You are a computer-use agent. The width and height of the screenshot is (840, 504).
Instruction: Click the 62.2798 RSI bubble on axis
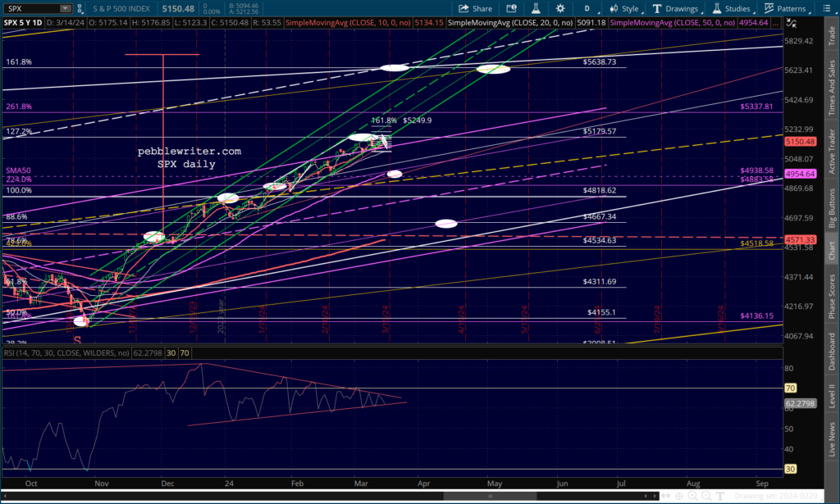[x=801, y=404]
